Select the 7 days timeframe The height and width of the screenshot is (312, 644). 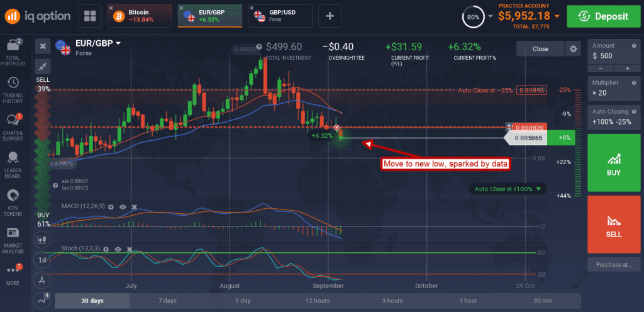coord(167,301)
